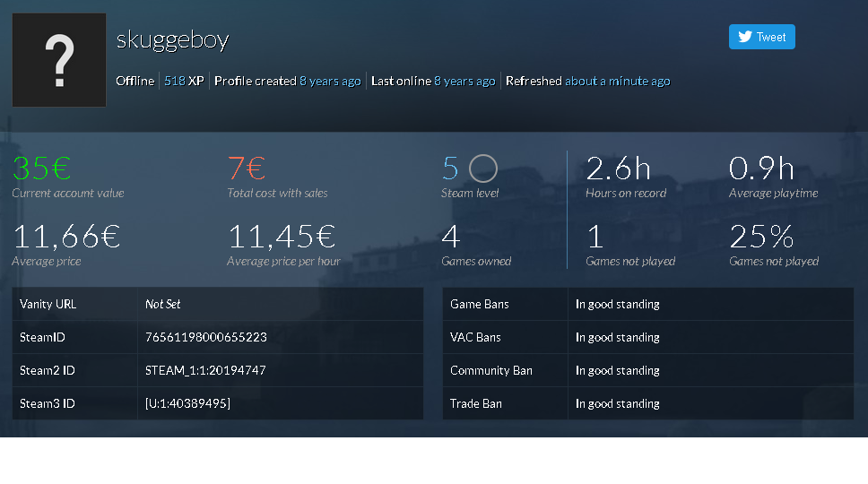Click the 'Average playtime' caption
868x484 pixels.
click(x=773, y=193)
